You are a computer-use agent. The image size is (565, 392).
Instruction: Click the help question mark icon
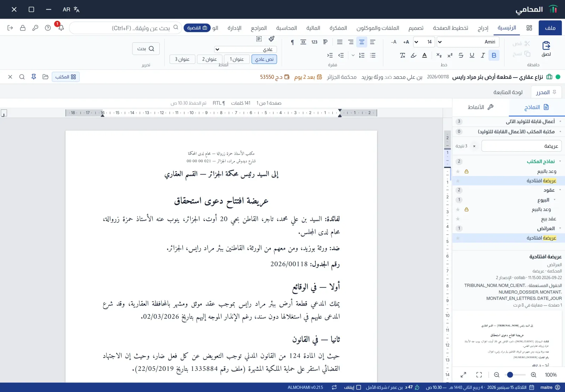click(48, 28)
